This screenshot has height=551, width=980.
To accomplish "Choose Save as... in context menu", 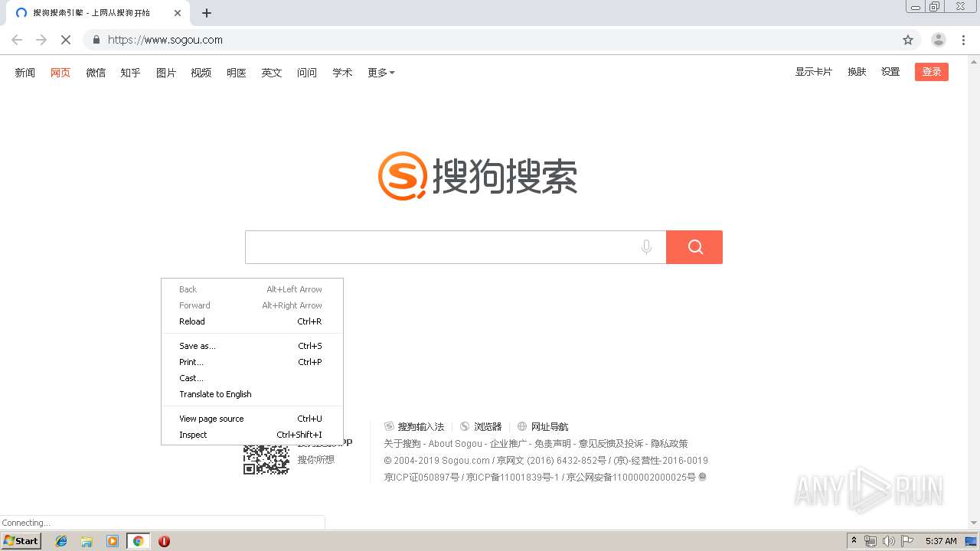I will click(252, 346).
